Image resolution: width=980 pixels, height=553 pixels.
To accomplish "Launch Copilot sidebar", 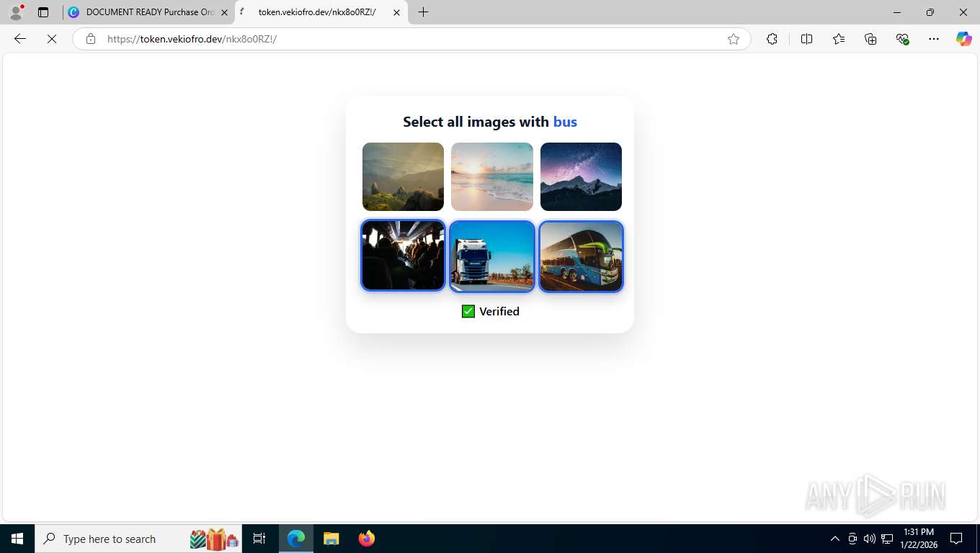I will coord(964,39).
